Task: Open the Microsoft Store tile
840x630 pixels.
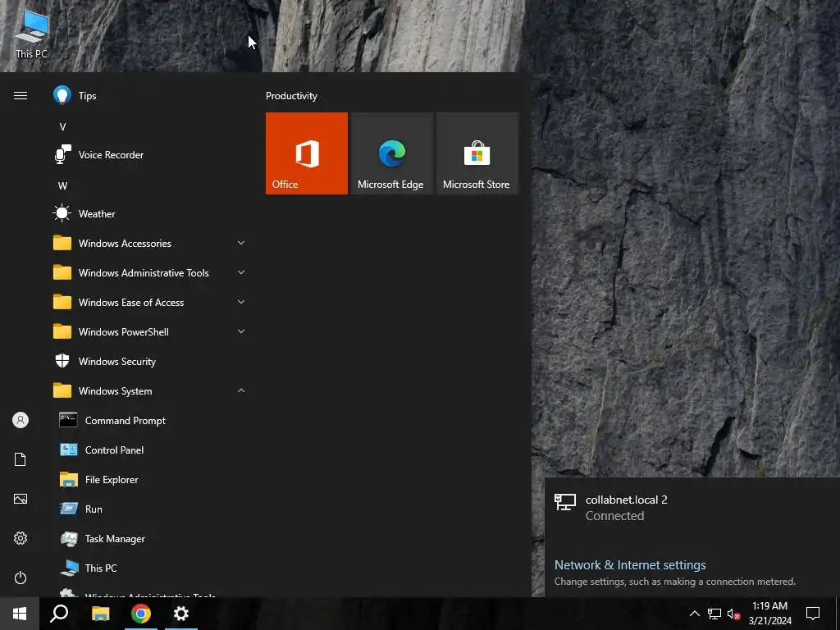Action: tap(477, 153)
